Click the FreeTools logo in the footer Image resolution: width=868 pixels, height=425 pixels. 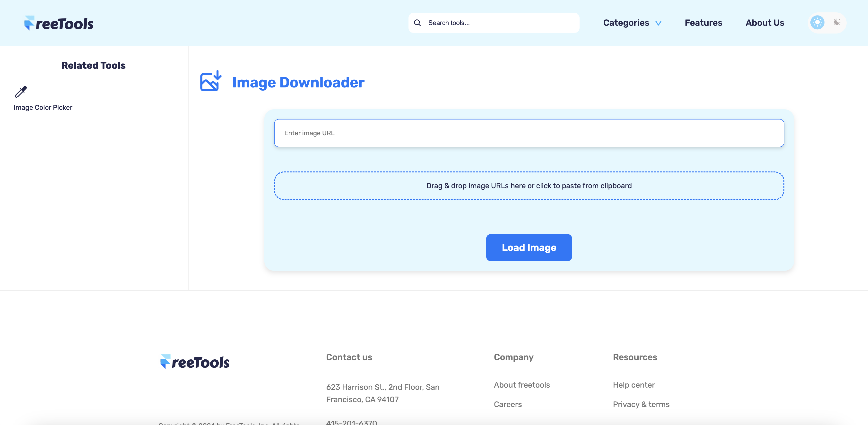pos(194,361)
